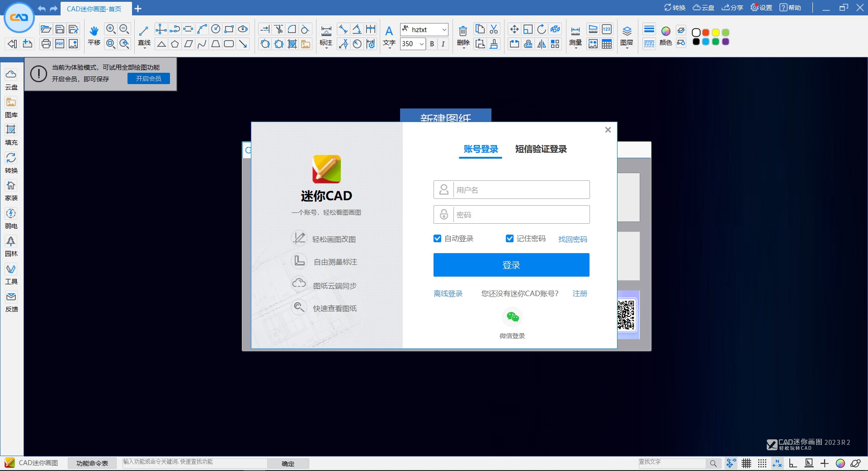Select the Pan (平移) hand tool
This screenshot has height=471, width=868.
click(94, 35)
